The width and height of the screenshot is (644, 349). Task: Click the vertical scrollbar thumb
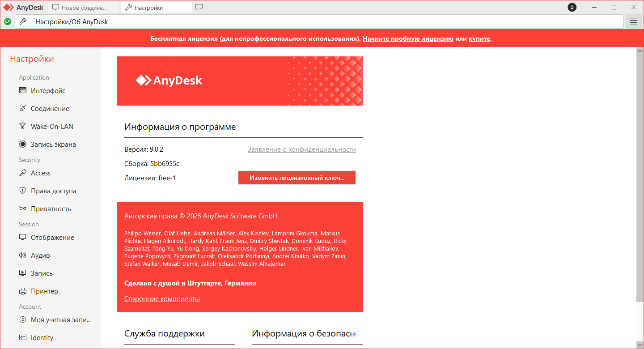pyautogui.click(x=640, y=177)
